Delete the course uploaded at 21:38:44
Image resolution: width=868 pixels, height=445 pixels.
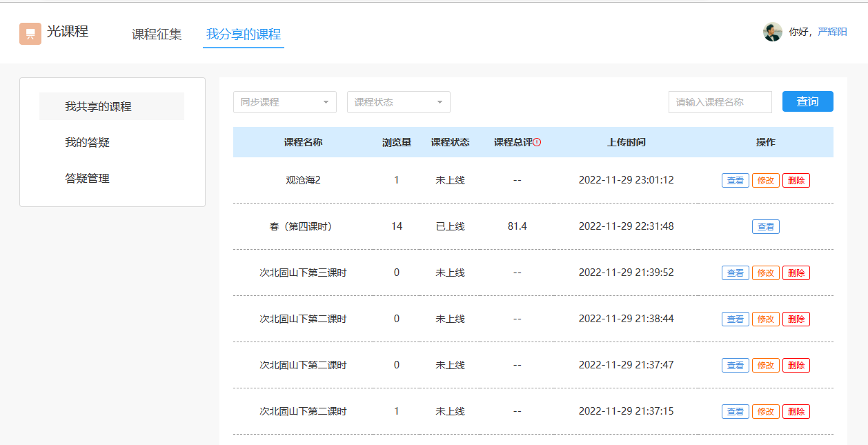pos(796,319)
